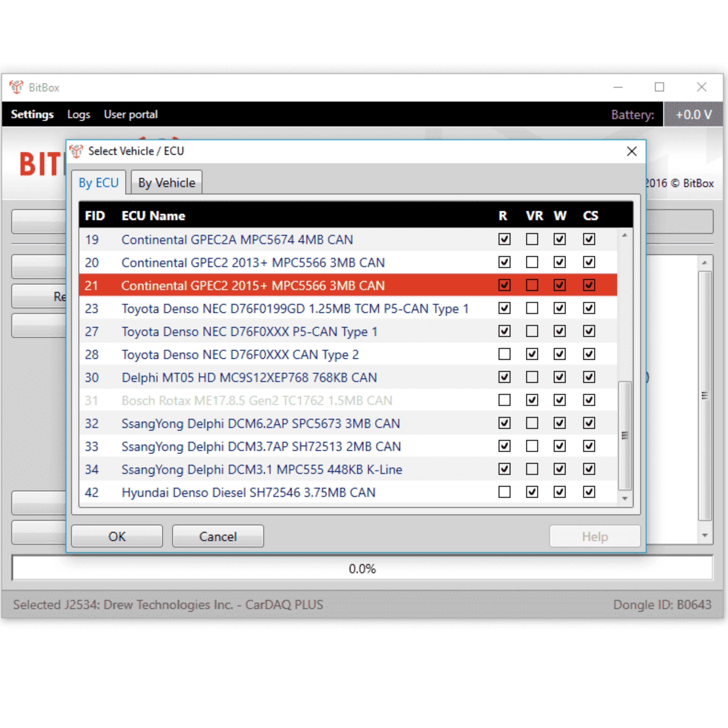Click main window log scrollbar thumb
Viewport: 728px width, 728px height.
click(705, 396)
